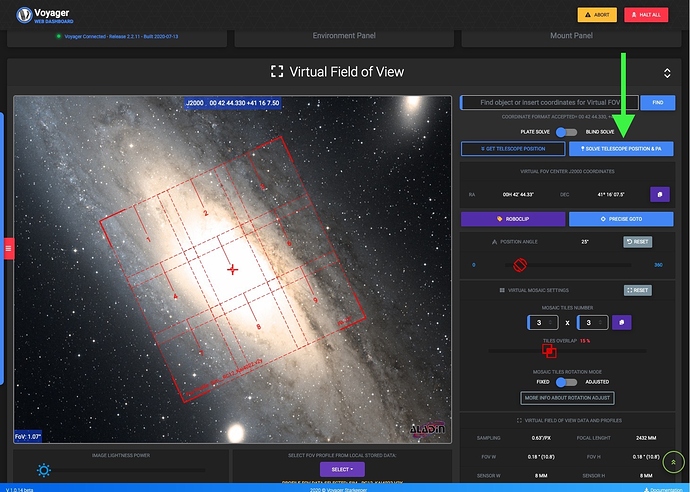This screenshot has width=690, height=492.
Task: Open MORE INFO ABOUT ROTATION ADJUST
Action: (567, 398)
